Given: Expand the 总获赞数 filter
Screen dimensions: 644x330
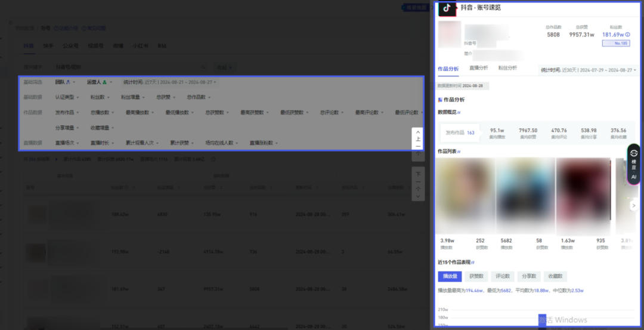Looking at the screenshot, I should (217, 112).
